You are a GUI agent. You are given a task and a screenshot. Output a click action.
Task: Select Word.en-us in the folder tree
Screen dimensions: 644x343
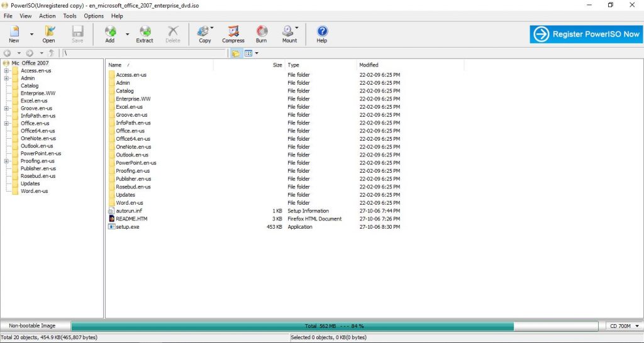pos(34,191)
